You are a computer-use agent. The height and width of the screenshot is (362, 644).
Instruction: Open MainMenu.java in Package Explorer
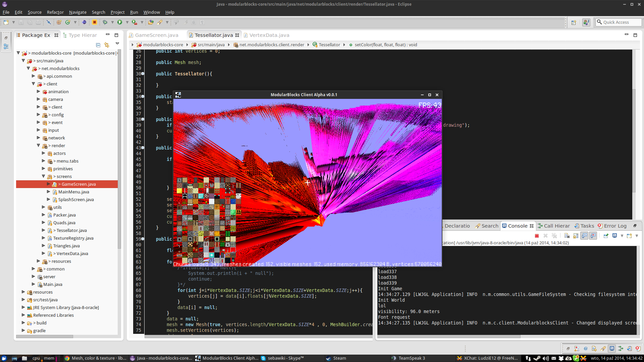point(73,192)
